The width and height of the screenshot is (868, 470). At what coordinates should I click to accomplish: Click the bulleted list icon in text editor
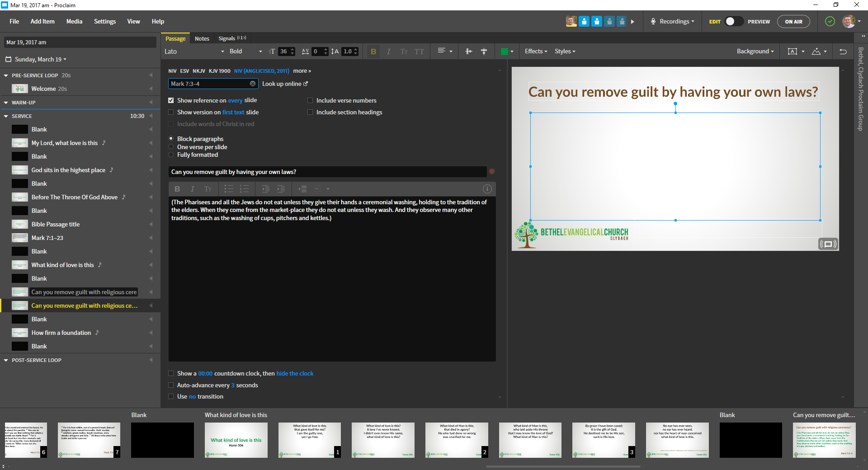point(229,189)
